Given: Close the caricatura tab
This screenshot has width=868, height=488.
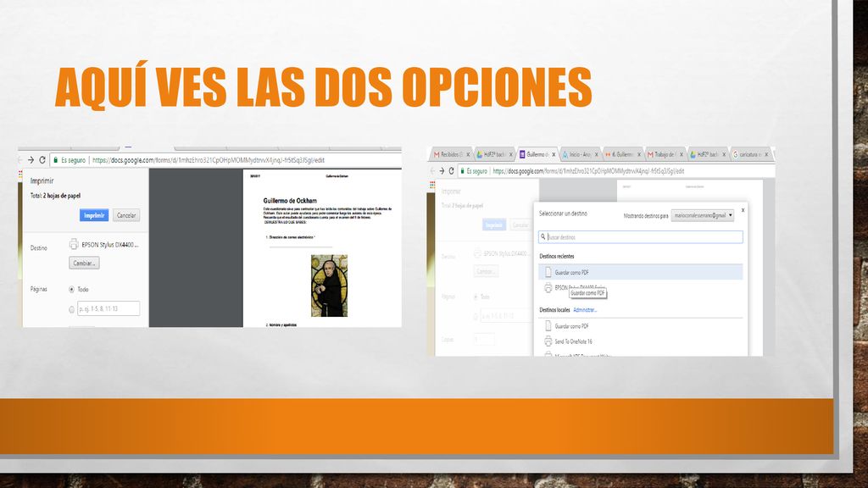Looking at the screenshot, I should click(x=766, y=154).
